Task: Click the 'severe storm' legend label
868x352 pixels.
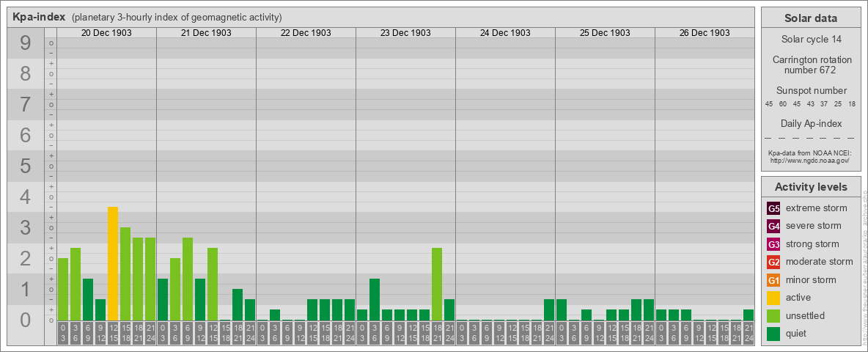Action: tap(814, 226)
